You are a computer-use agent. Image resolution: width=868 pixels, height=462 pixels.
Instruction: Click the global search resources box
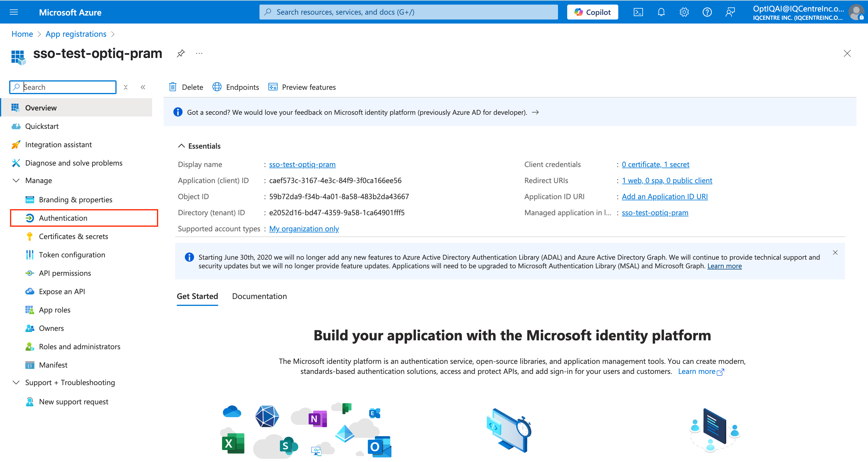pyautogui.click(x=408, y=12)
